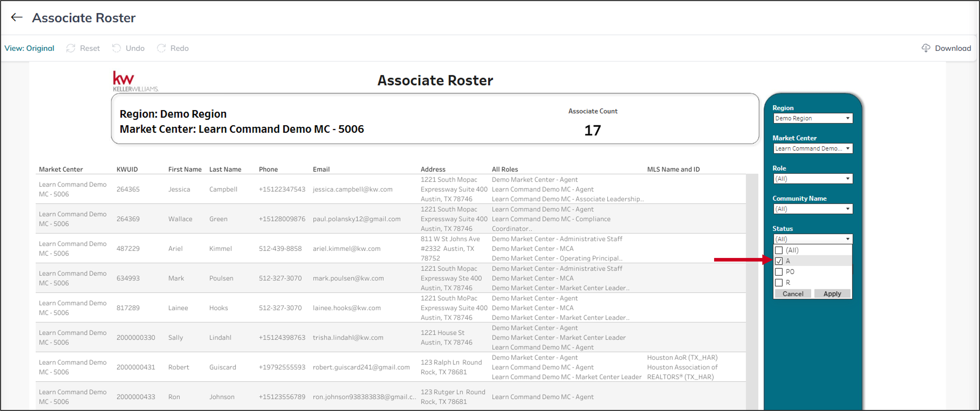The image size is (980, 411).
Task: Click the Redo button label
Action: click(x=180, y=48)
